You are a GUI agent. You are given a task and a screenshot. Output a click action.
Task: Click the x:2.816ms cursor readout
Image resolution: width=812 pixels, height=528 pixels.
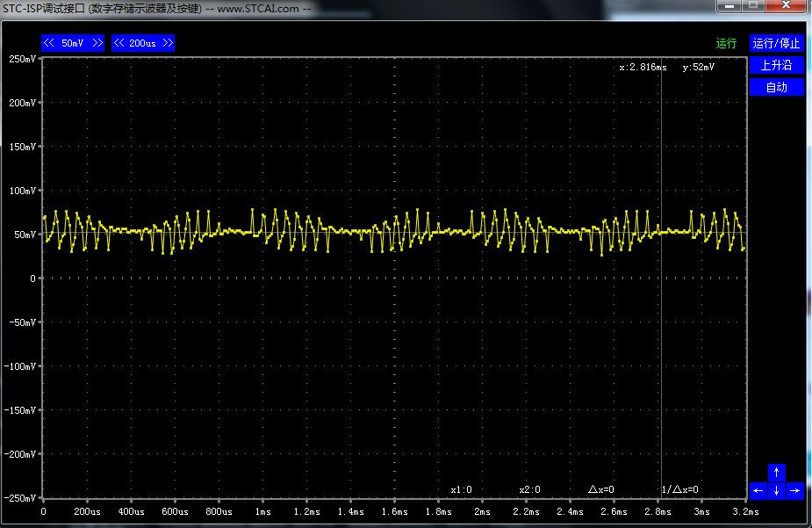[x=643, y=68]
